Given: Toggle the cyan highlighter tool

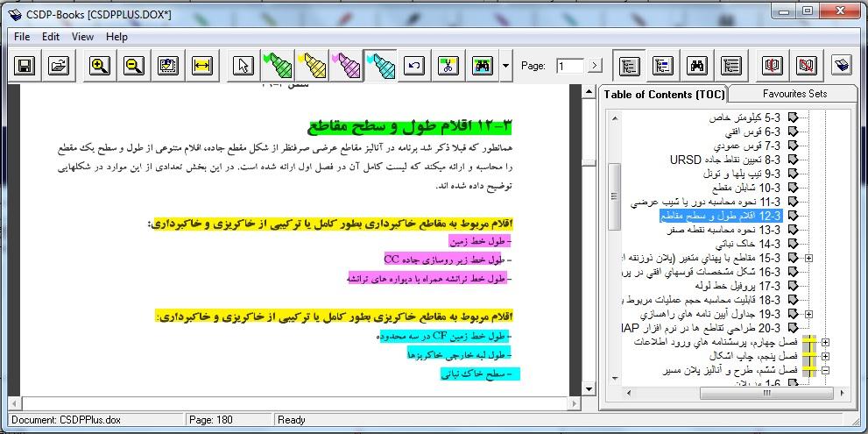Looking at the screenshot, I should pos(381,66).
